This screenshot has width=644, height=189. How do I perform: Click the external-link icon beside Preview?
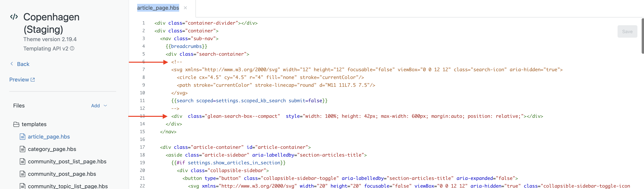pyautogui.click(x=32, y=79)
